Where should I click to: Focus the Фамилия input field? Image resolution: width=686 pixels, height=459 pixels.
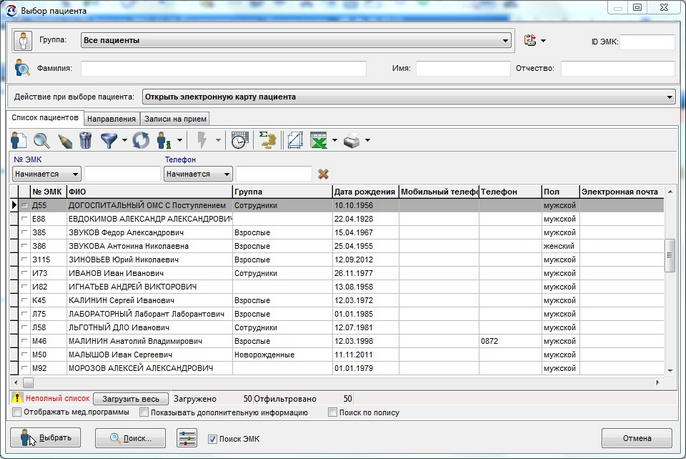[224, 68]
